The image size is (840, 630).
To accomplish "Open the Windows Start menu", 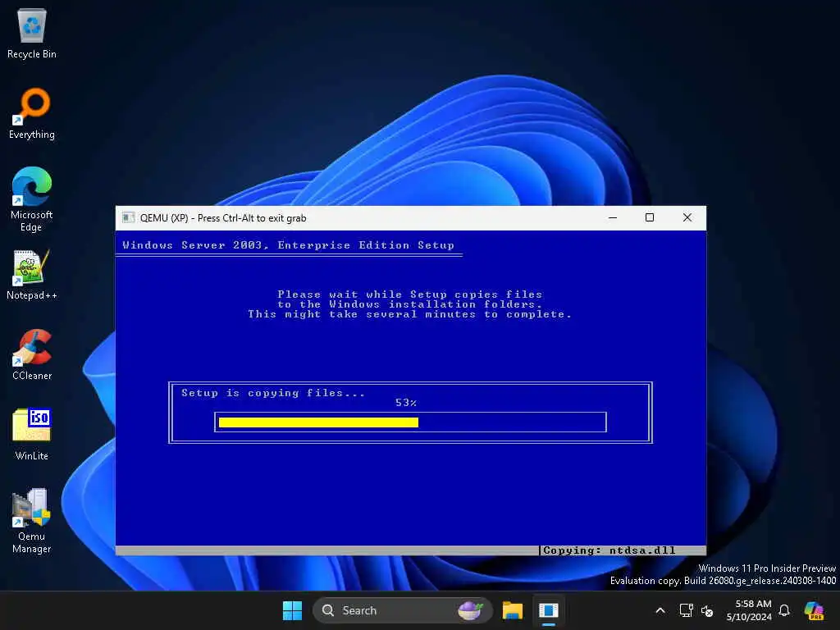I will click(x=292, y=610).
